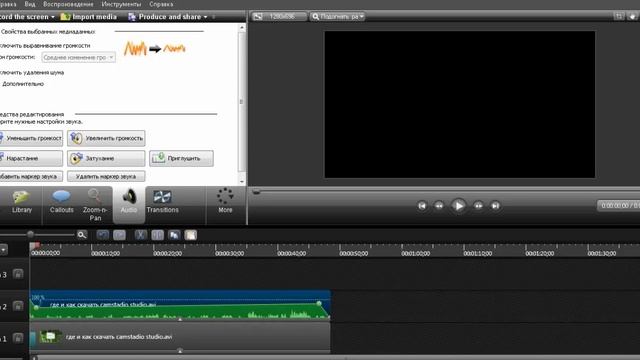This screenshot has width=640, height=360.
Task: Click audio end volume point on track 2
Action: 319,304
